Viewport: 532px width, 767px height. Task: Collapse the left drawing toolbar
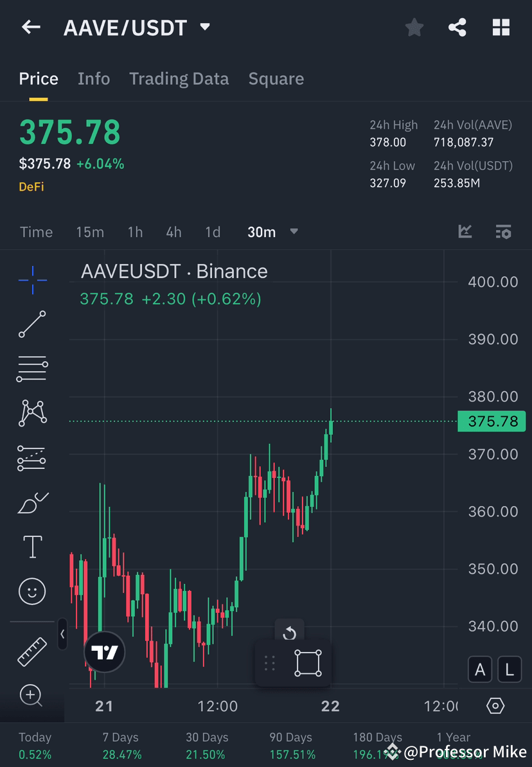pos(63,635)
